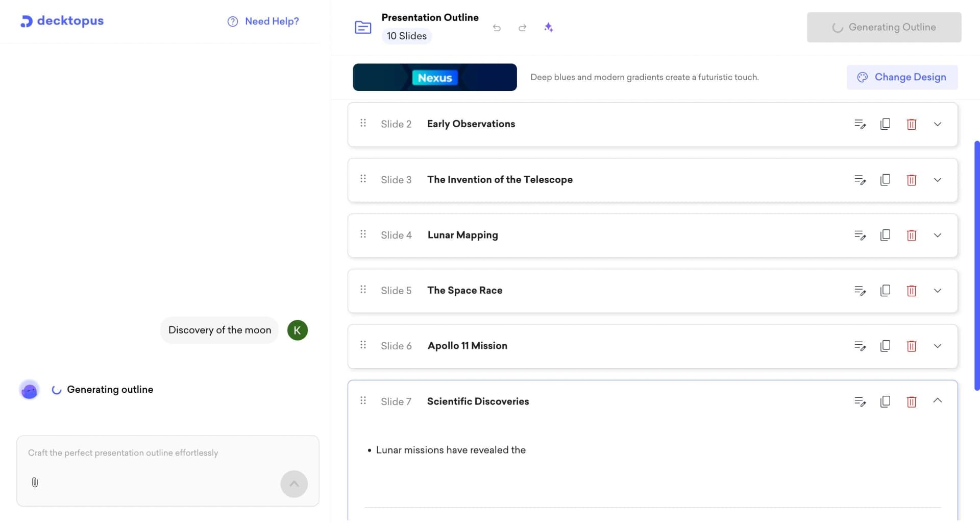Click The Invention of the Telescope title
The height and width of the screenshot is (523, 980).
click(500, 179)
